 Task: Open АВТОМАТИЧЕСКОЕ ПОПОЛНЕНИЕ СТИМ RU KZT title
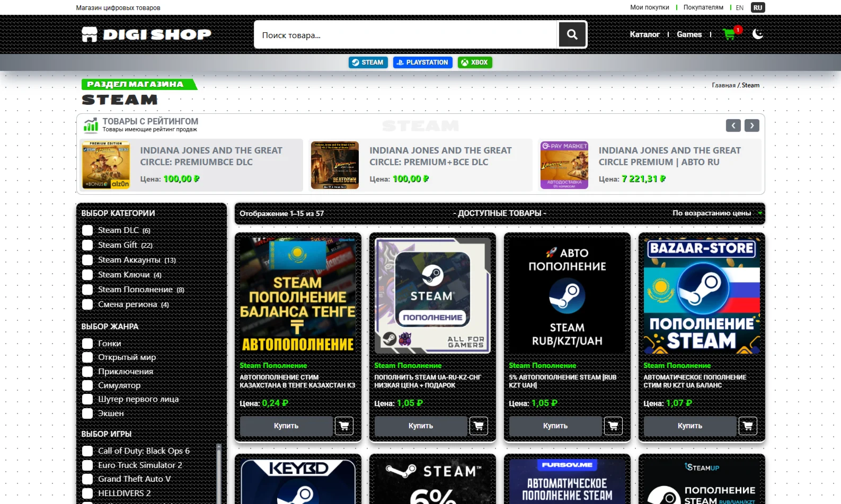[x=695, y=381]
